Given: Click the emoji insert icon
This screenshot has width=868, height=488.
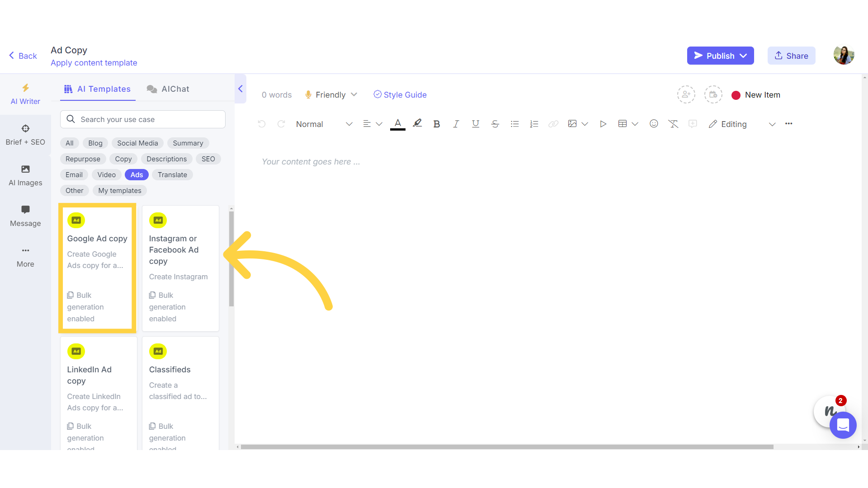Looking at the screenshot, I should [654, 124].
